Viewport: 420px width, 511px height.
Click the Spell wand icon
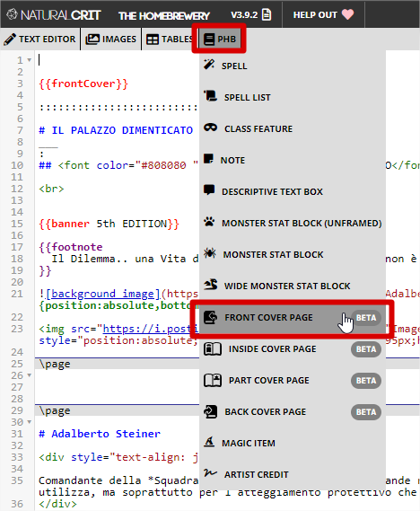coord(209,64)
